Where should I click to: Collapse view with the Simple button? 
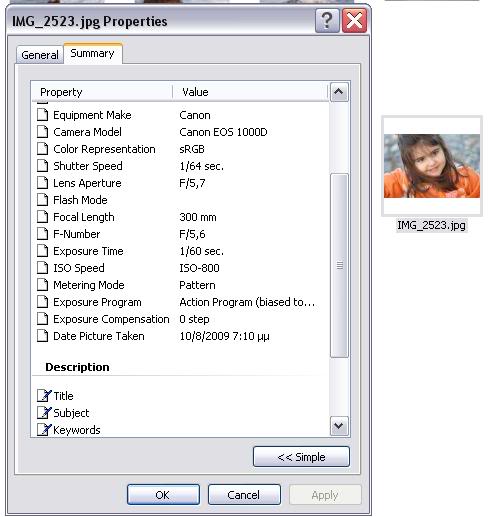tap(301, 457)
